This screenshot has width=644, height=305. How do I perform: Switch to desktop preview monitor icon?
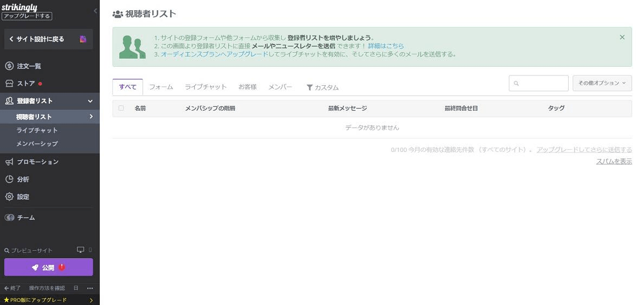pos(80,250)
